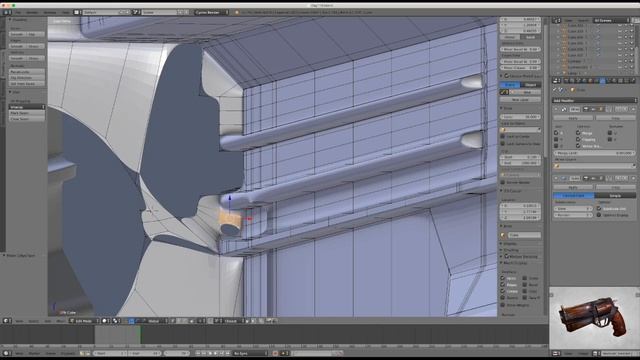Click the pin icon in properties breadcrumb
Screen dimensions: 640x360
pos(555,89)
